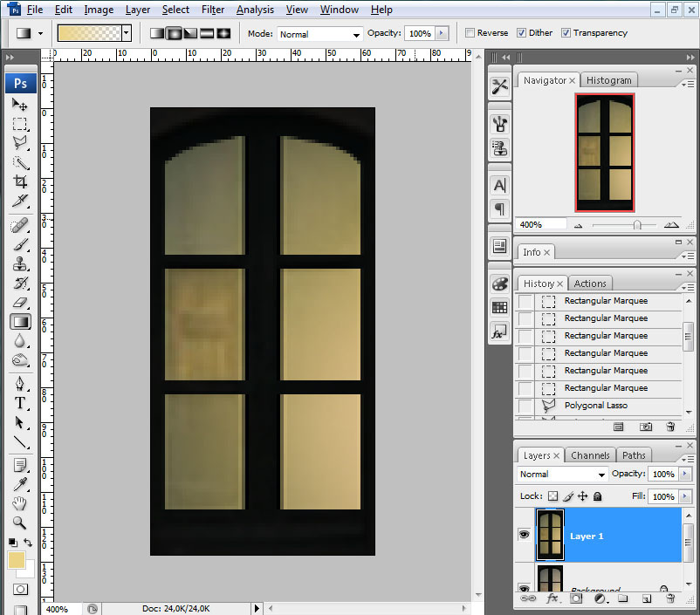
Task: Switch to the Histogram tab
Action: pyautogui.click(x=608, y=80)
